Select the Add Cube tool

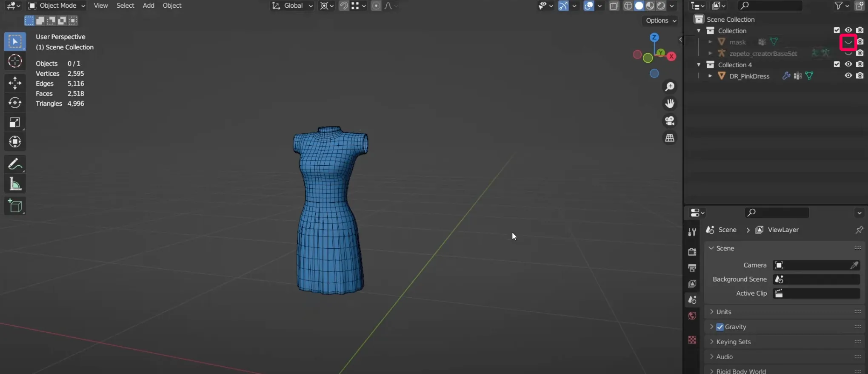[15, 206]
